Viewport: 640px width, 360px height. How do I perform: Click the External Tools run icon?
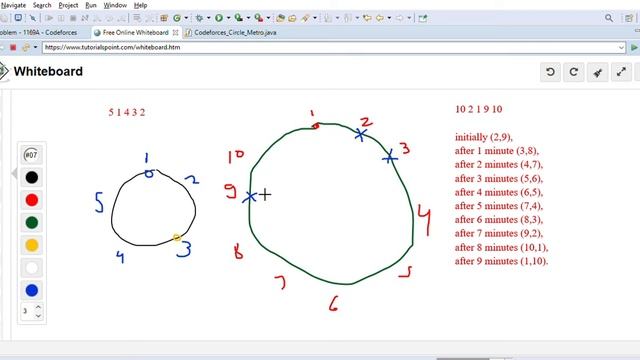point(259,18)
